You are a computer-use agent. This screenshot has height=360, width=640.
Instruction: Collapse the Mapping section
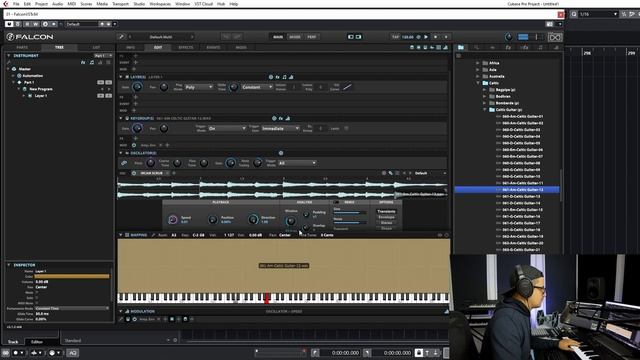[121, 235]
